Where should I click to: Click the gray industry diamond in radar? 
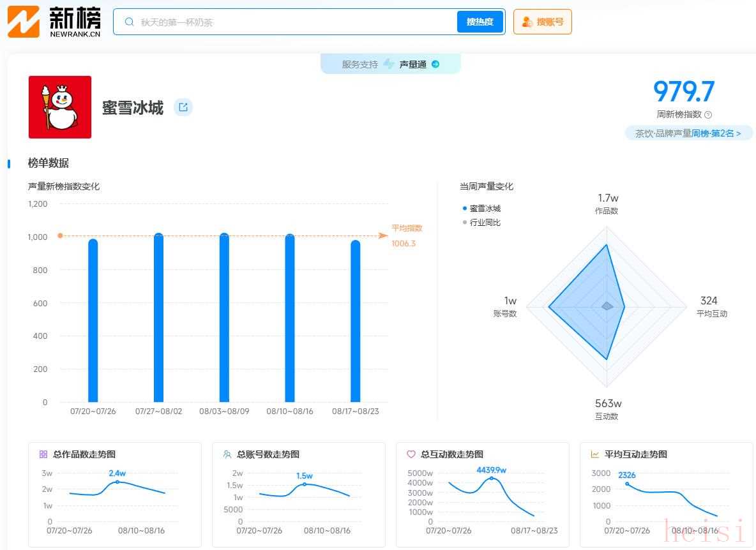(607, 306)
